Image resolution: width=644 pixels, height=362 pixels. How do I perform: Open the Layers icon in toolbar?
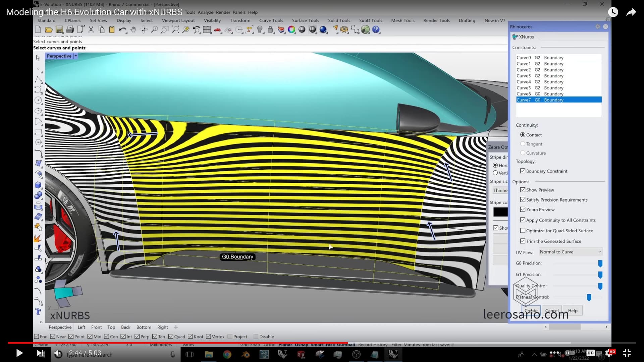pyautogui.click(x=281, y=30)
